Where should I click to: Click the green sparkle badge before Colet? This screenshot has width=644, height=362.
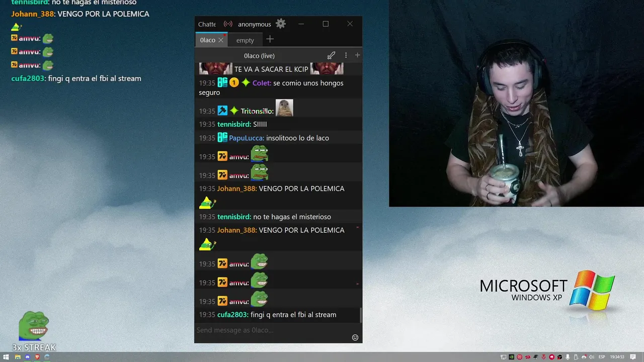pos(246,83)
